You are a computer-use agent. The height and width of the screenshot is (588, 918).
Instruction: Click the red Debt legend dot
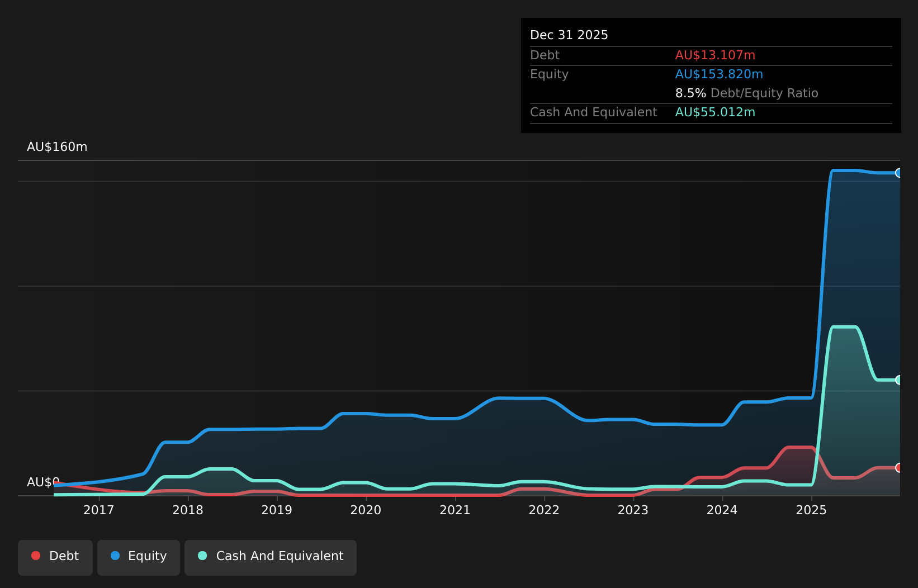36,556
